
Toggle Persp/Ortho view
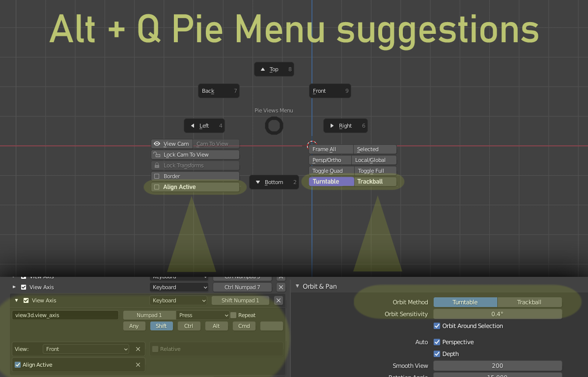pyautogui.click(x=330, y=160)
